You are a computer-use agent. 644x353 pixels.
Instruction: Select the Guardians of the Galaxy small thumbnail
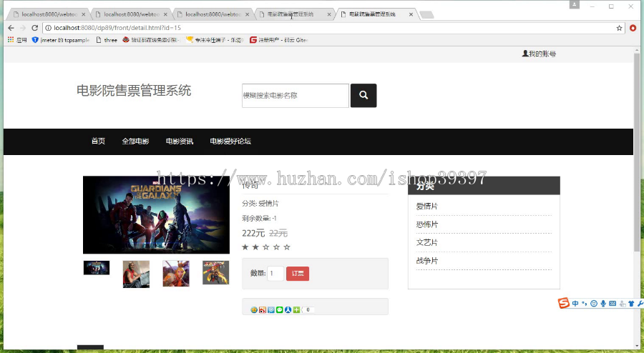pyautogui.click(x=97, y=268)
